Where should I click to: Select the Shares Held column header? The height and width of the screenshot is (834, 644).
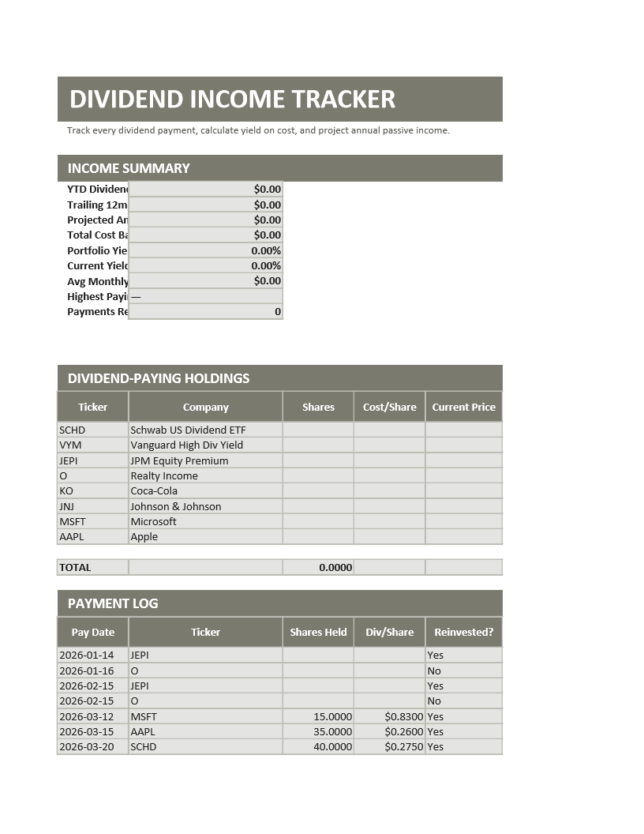click(318, 632)
